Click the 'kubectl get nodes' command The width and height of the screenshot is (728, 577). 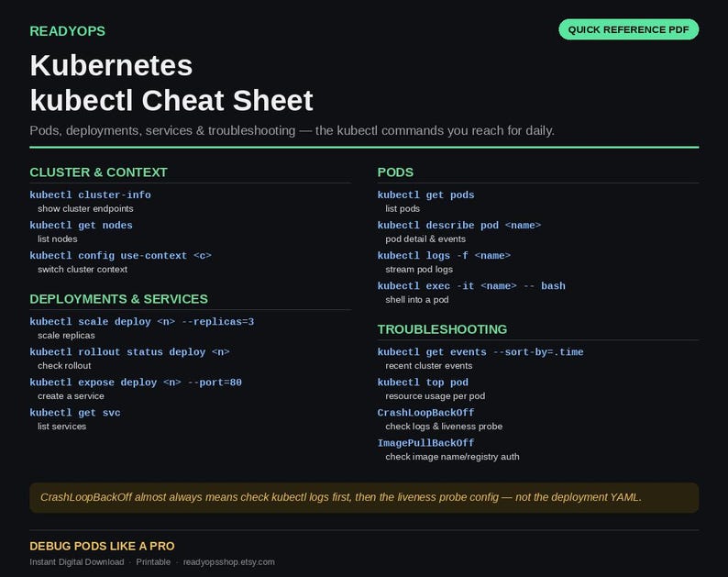[x=82, y=226]
